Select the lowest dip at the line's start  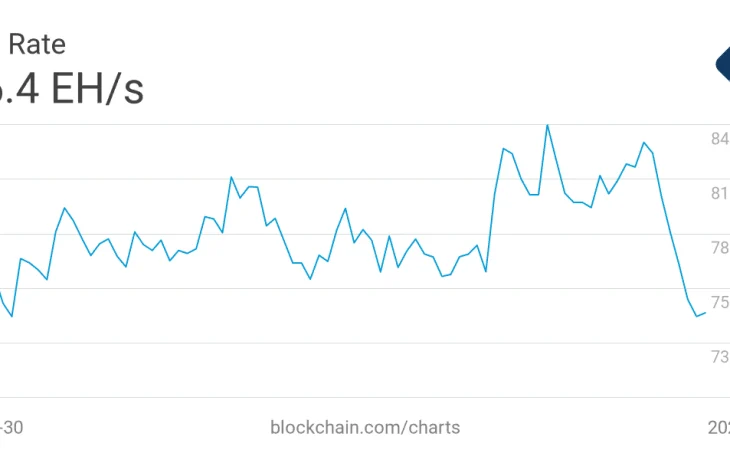[x=12, y=316]
